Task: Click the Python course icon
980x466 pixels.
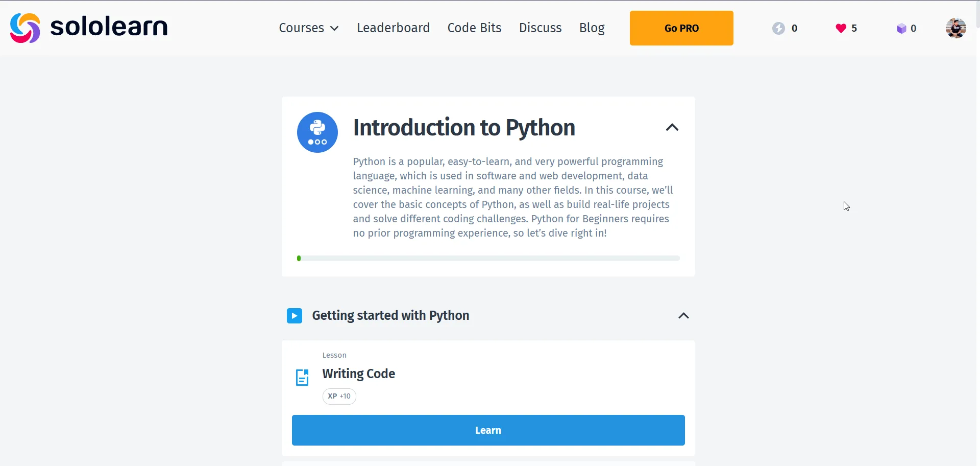Action: point(317,132)
